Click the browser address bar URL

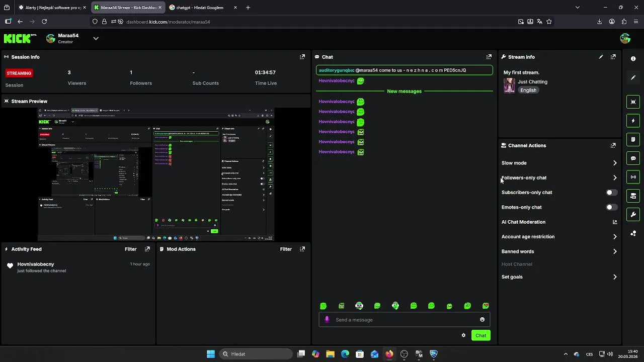(168, 22)
